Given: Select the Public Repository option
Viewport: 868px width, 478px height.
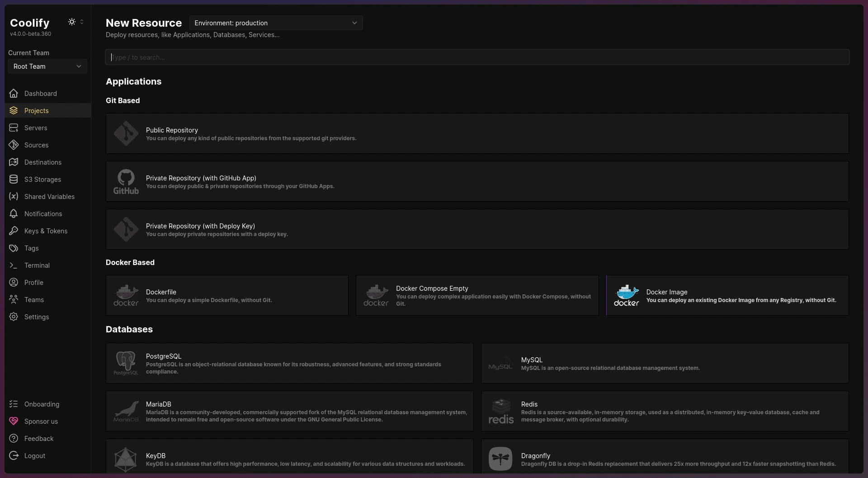Looking at the screenshot, I should (477, 133).
